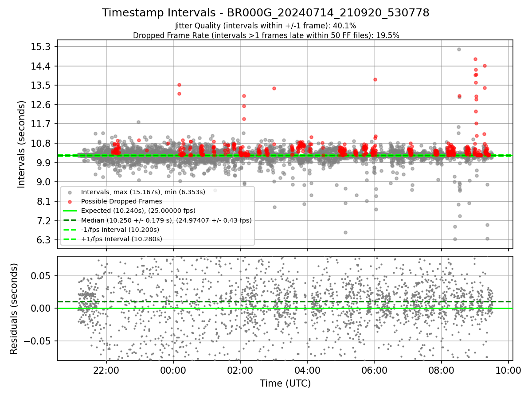
Task: Select legend entry "Expected (10.240s), (25.00000 fps)"
Action: [x=138, y=211]
